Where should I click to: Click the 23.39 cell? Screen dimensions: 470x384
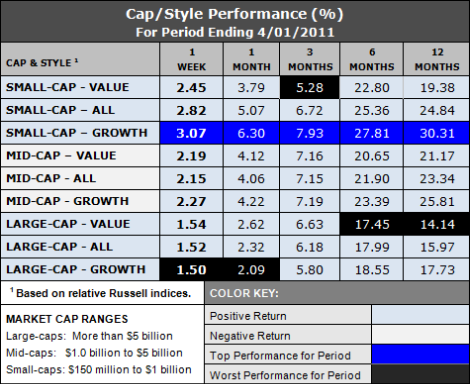click(372, 201)
